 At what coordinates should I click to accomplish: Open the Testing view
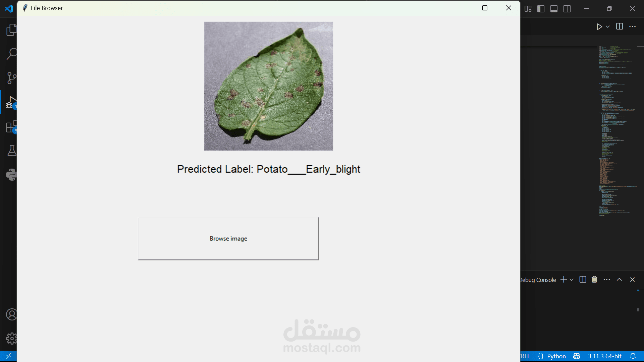coord(11,150)
